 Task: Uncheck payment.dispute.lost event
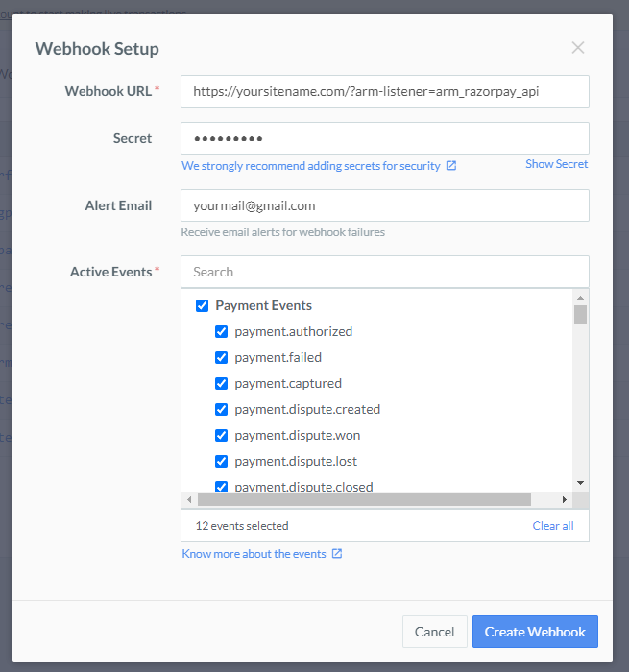[x=221, y=461]
